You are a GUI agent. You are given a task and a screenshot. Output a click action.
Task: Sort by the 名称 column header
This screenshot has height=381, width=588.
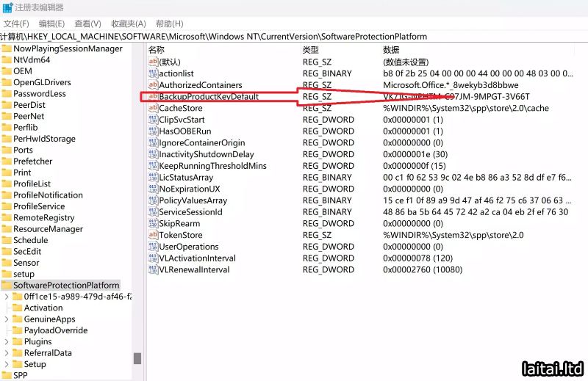click(x=157, y=49)
